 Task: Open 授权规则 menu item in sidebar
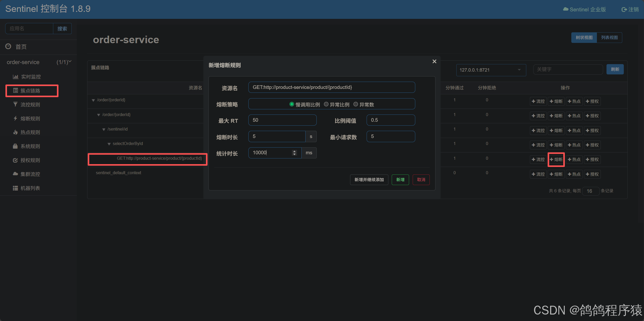click(x=30, y=160)
